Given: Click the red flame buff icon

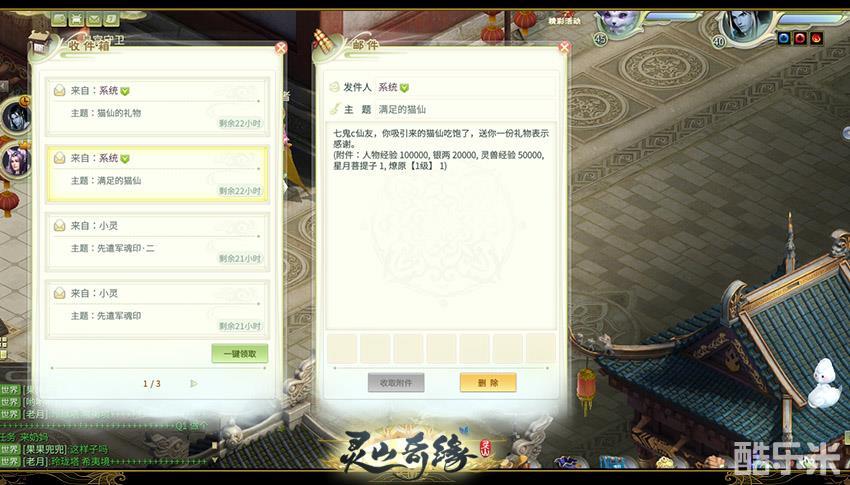Looking at the screenshot, I should tap(816, 38).
